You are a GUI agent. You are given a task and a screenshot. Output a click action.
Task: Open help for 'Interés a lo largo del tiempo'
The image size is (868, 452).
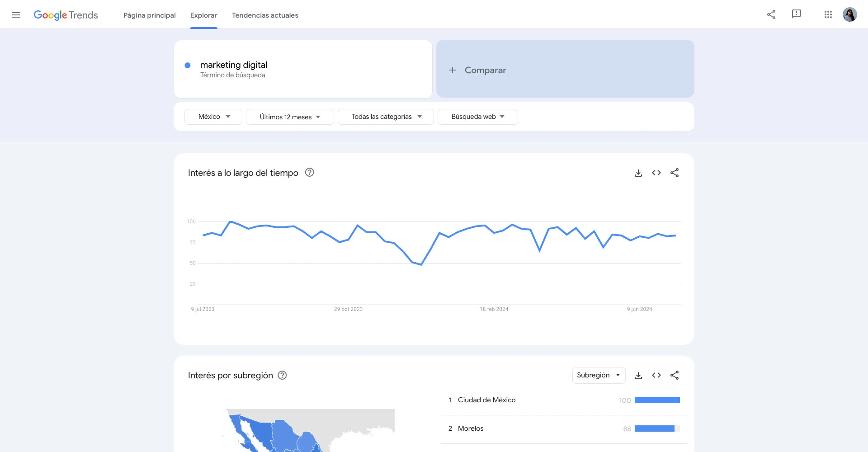pyautogui.click(x=310, y=172)
